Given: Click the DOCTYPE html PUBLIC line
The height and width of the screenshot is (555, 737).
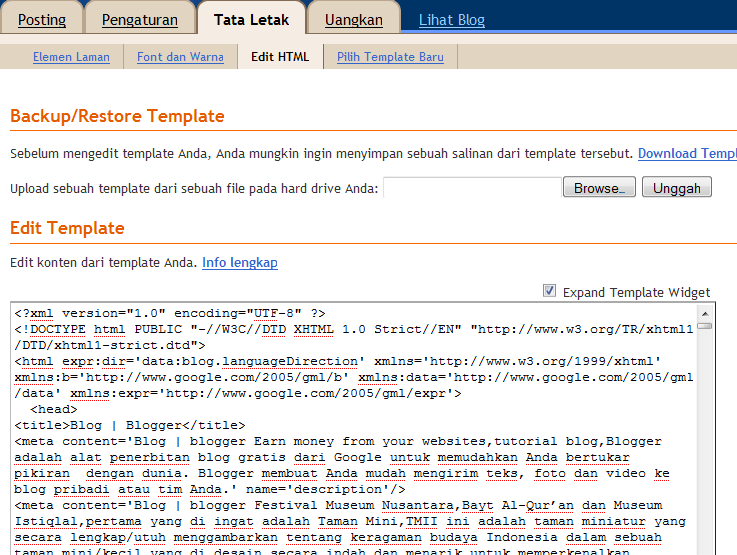Looking at the screenshot, I should point(354,329).
